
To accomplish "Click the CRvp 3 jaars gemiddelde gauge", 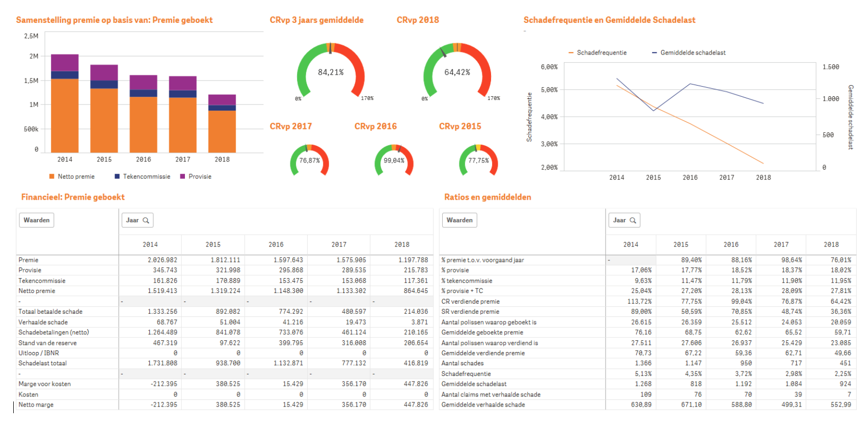I will (x=331, y=72).
